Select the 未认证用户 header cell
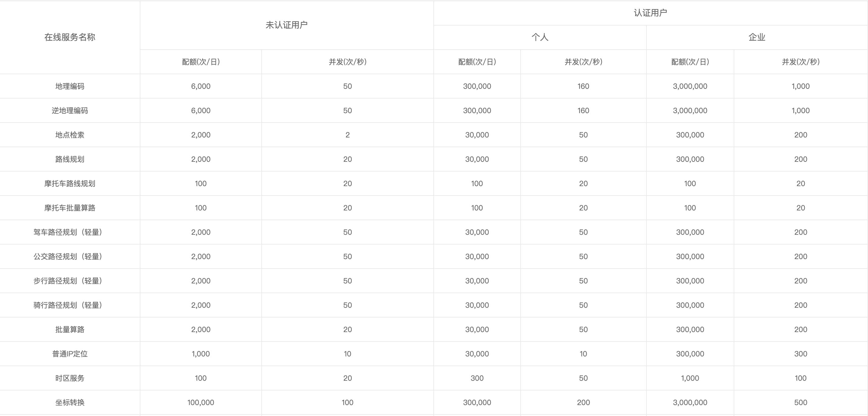Viewport: 868px width, 416px height. click(x=286, y=25)
